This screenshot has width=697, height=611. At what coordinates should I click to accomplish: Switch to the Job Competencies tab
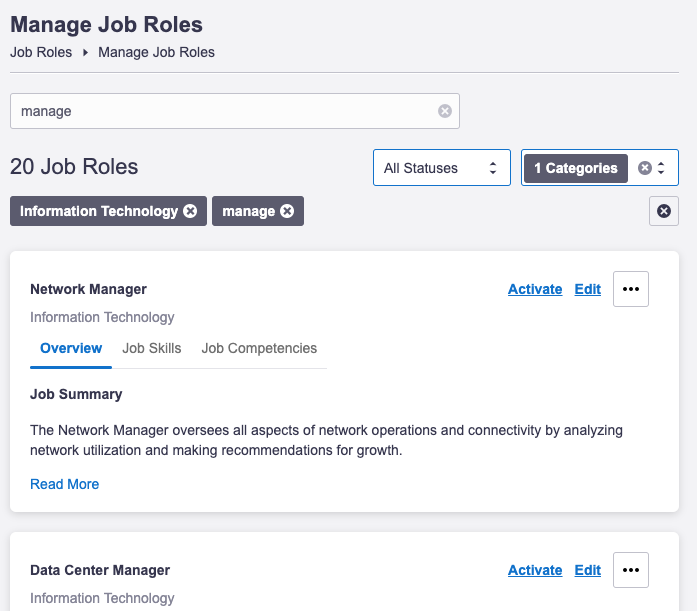259,348
